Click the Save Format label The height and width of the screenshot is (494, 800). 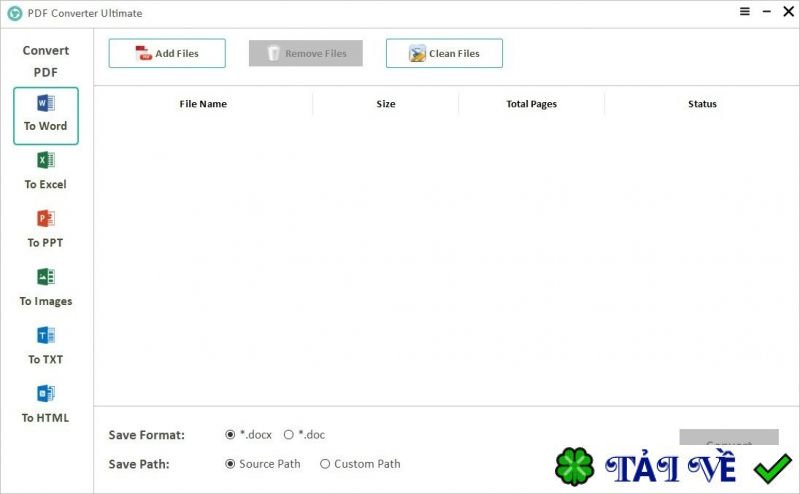146,435
